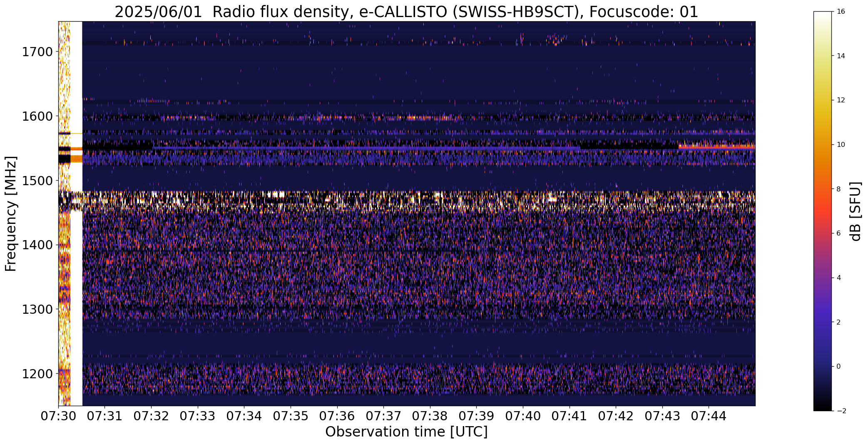Click the 07:37 time tick label
868x444 pixels.
click(383, 416)
